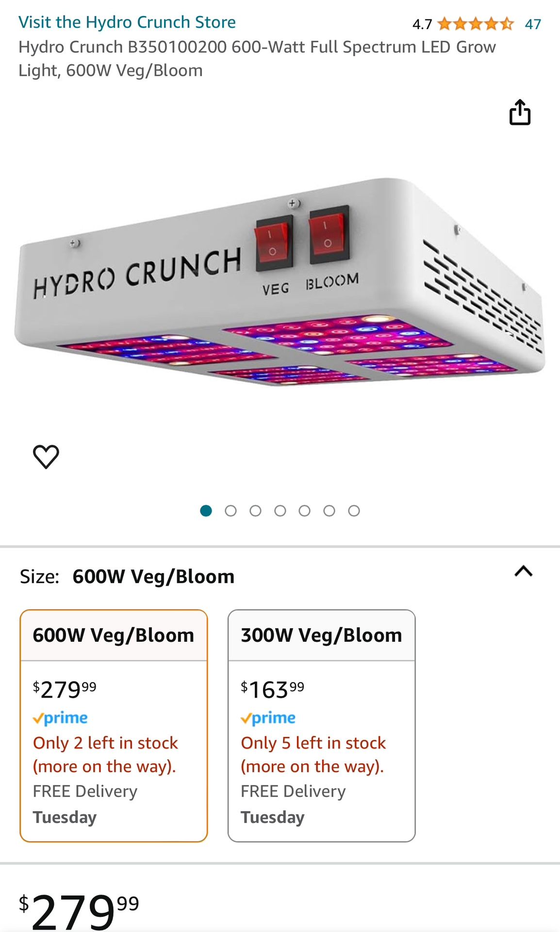
Task: Select the 300W Veg/Bloom size option
Action: click(321, 725)
